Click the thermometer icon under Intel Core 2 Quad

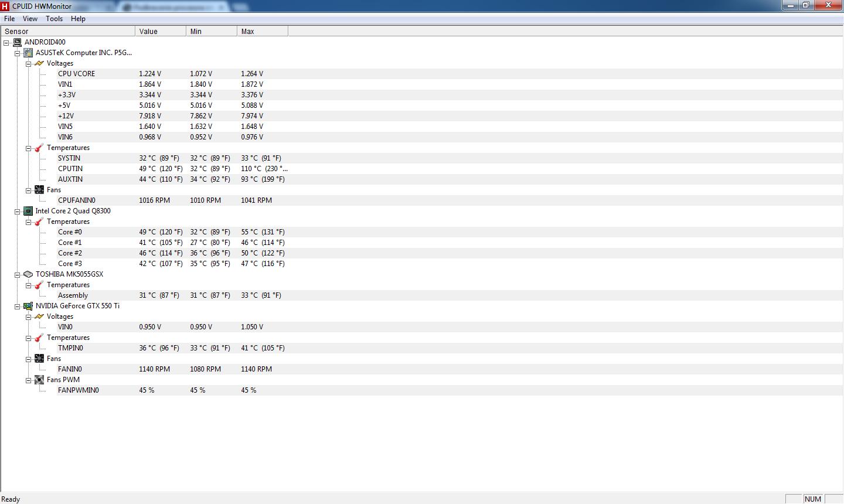pos(39,222)
